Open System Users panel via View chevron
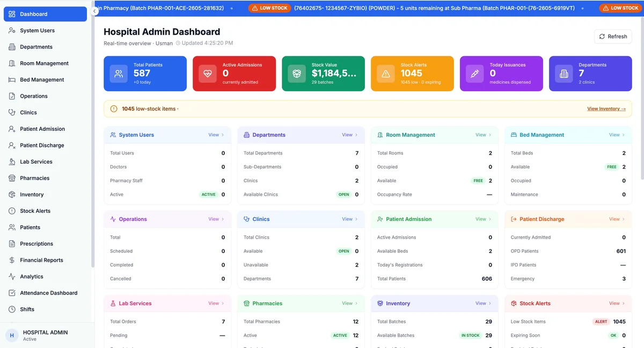The height and width of the screenshot is (348, 644). pyautogui.click(x=217, y=135)
